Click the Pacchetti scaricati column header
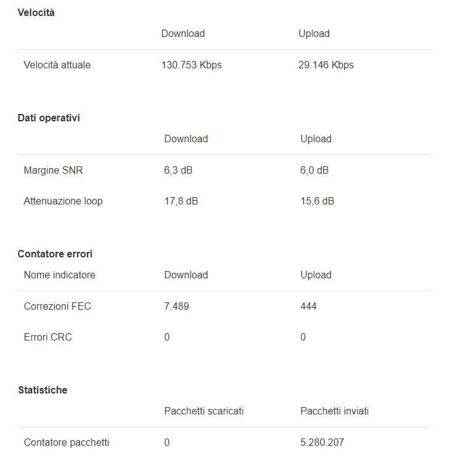Viewport: 451px width, 476px height. click(x=204, y=411)
